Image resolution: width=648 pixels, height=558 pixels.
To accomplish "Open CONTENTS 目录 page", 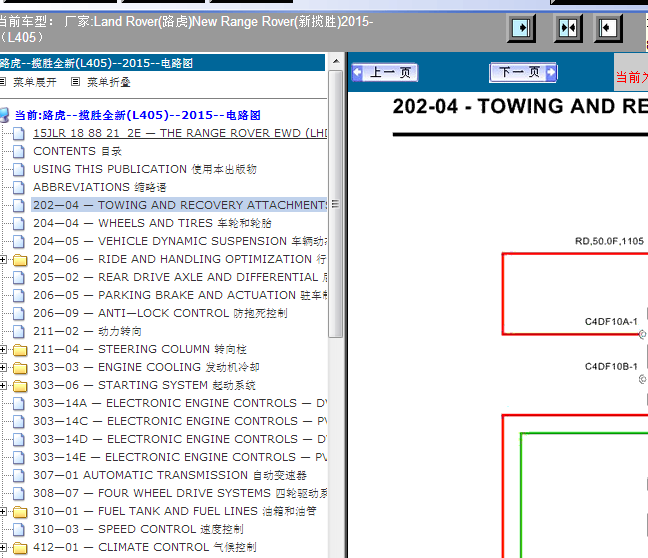I will [x=78, y=151].
